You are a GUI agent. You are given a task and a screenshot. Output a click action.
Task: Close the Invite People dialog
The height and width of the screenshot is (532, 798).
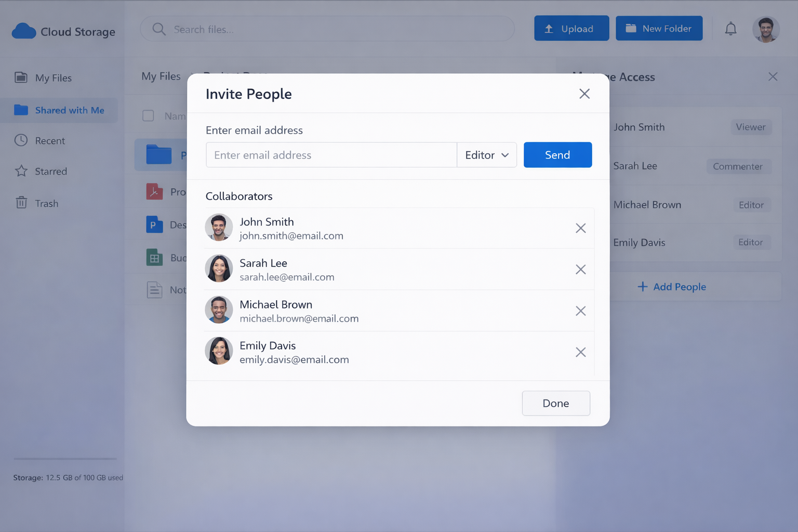(x=584, y=94)
